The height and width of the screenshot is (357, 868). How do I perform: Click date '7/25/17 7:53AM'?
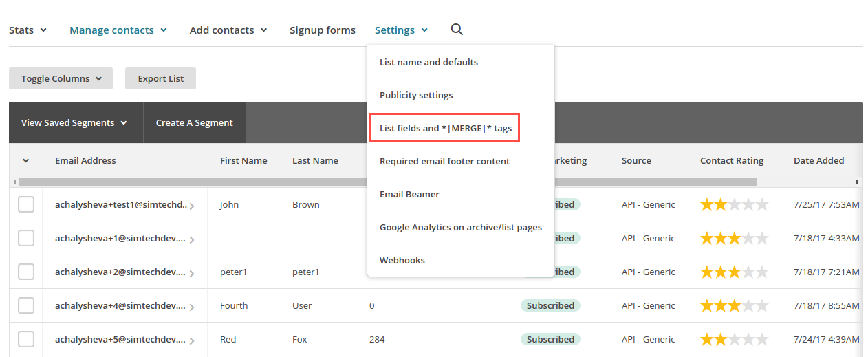pos(827,204)
